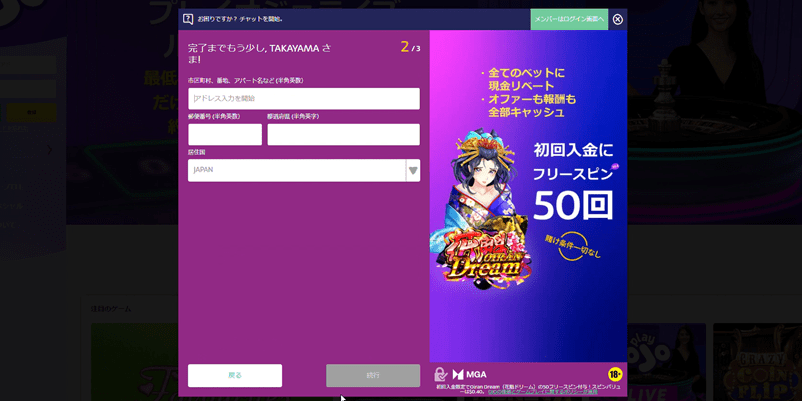The height and width of the screenshot is (401, 802).
Task: Open the policy link in footer text
Action: click(x=542, y=392)
